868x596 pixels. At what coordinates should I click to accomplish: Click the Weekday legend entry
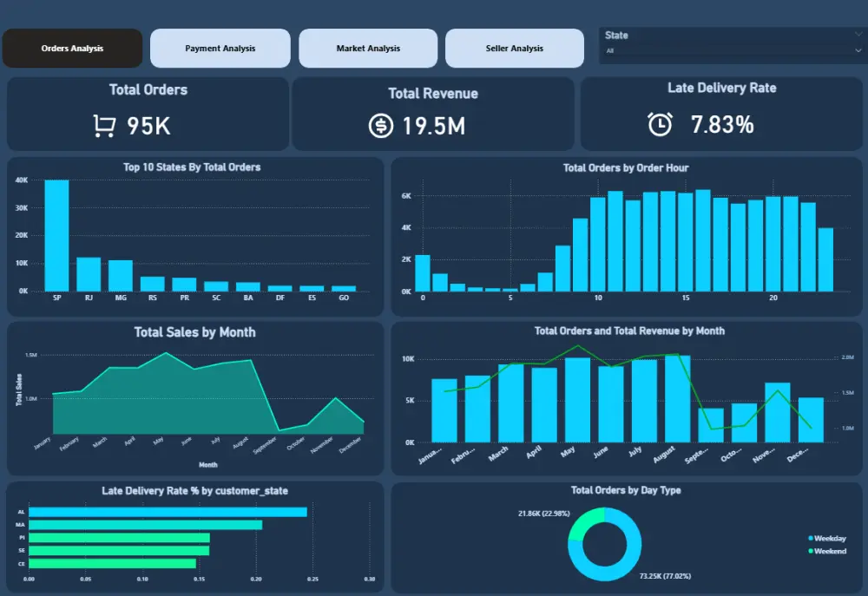click(827, 539)
